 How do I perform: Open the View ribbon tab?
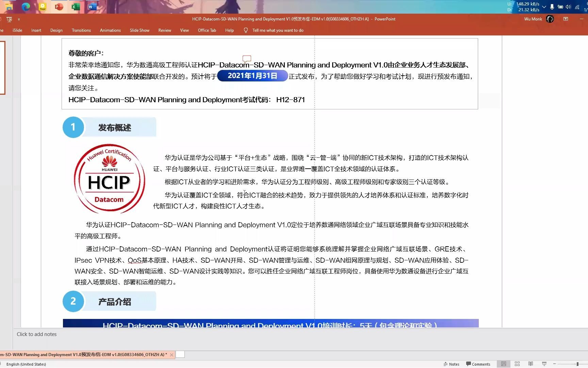pos(184,30)
